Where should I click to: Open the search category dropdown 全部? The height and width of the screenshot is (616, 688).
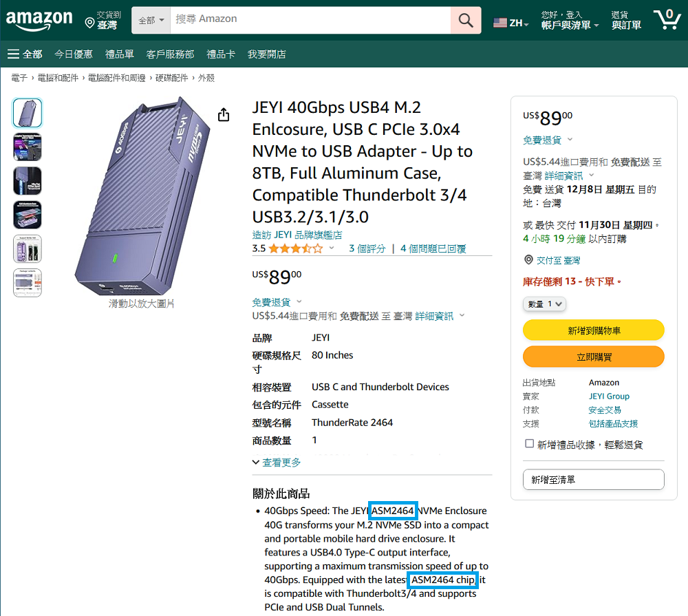tap(151, 20)
